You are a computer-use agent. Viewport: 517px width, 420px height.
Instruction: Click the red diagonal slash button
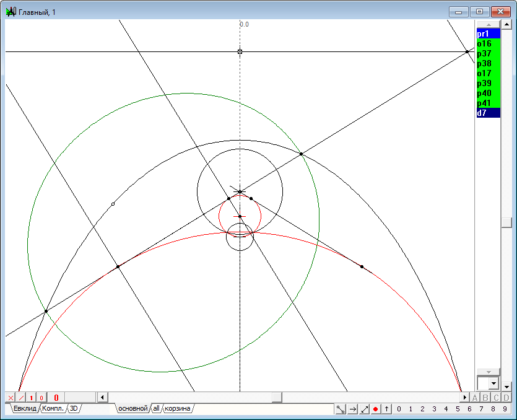(21, 398)
